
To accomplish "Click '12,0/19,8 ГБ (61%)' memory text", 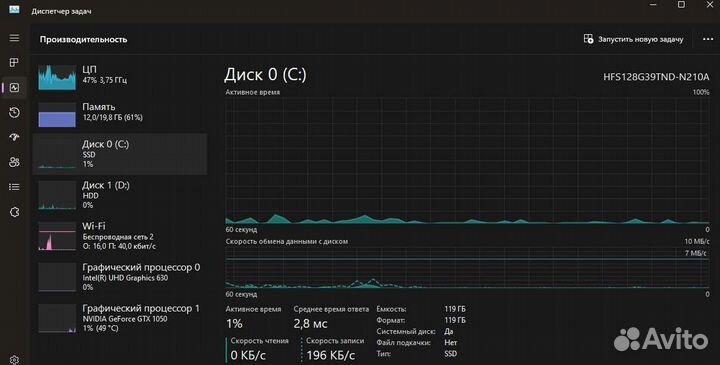I will (x=112, y=118).
